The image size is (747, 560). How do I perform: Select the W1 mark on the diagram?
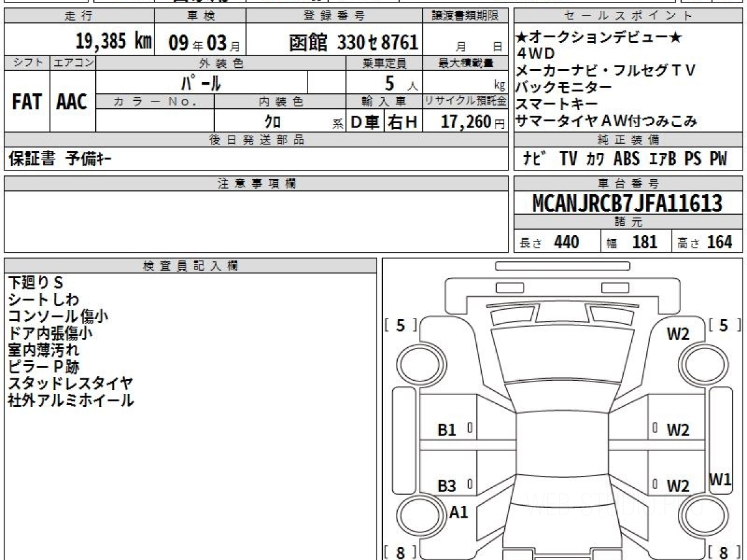coord(720,480)
